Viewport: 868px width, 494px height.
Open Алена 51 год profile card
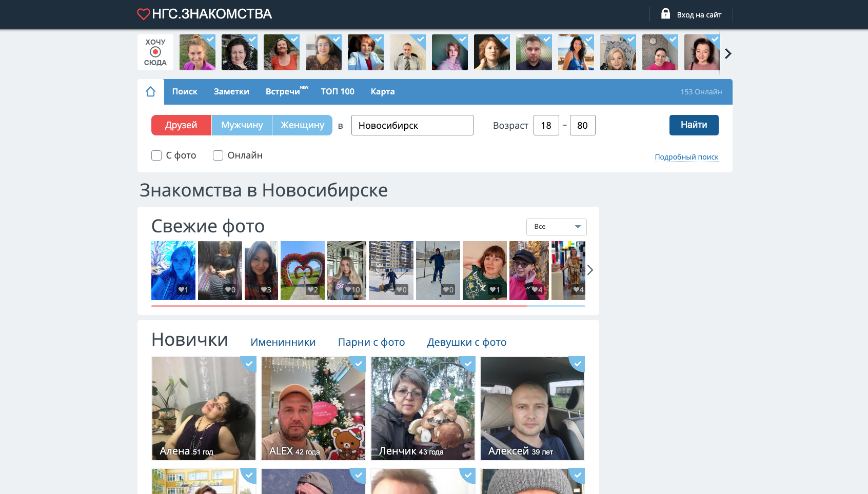click(204, 408)
